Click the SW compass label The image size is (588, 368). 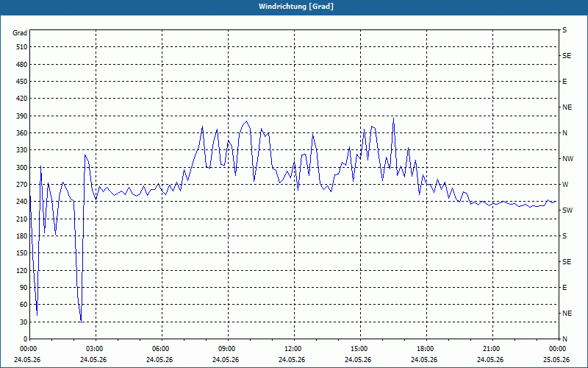tap(567, 210)
